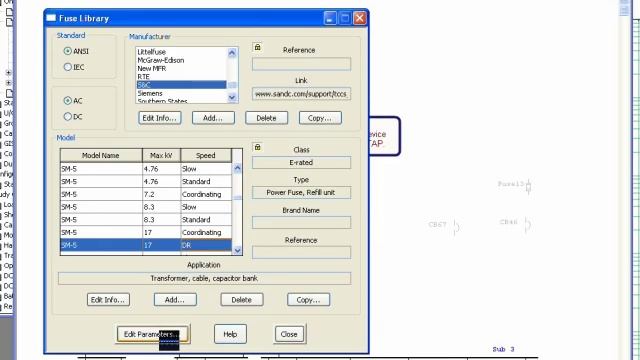
Task: Select SM-5 7.2 Coordinating model row
Action: pos(146,194)
